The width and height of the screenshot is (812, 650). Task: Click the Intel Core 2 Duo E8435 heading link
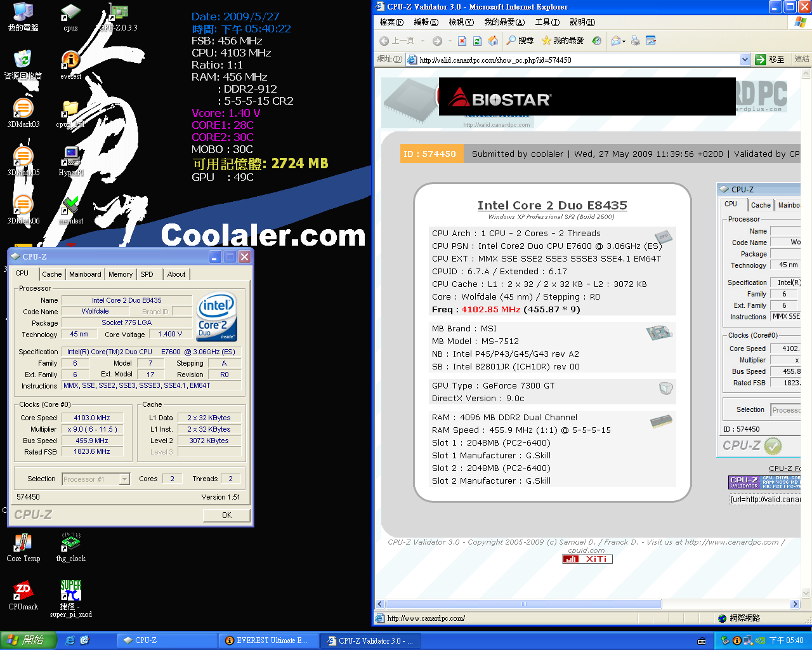coord(552,205)
